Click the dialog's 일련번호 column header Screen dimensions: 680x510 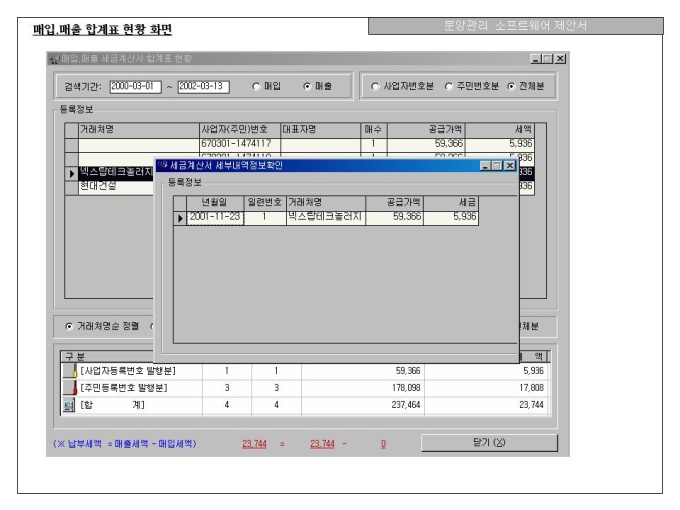265,203
